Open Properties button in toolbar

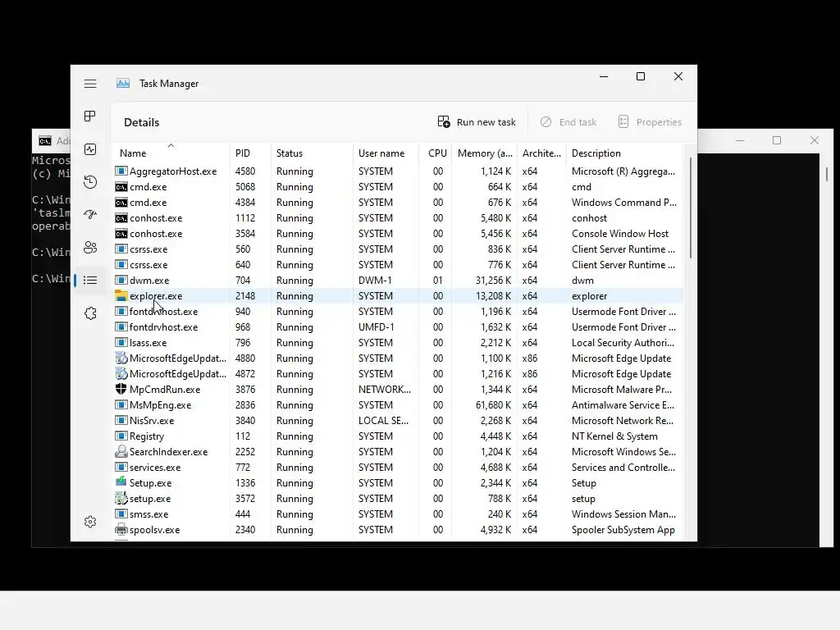(x=650, y=122)
